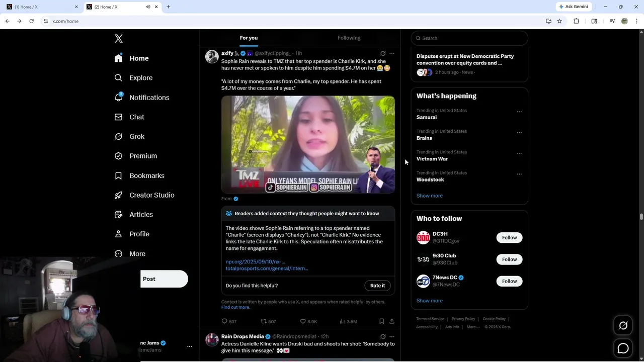
Task: Reload the page in Chrome
Action: coord(31,21)
